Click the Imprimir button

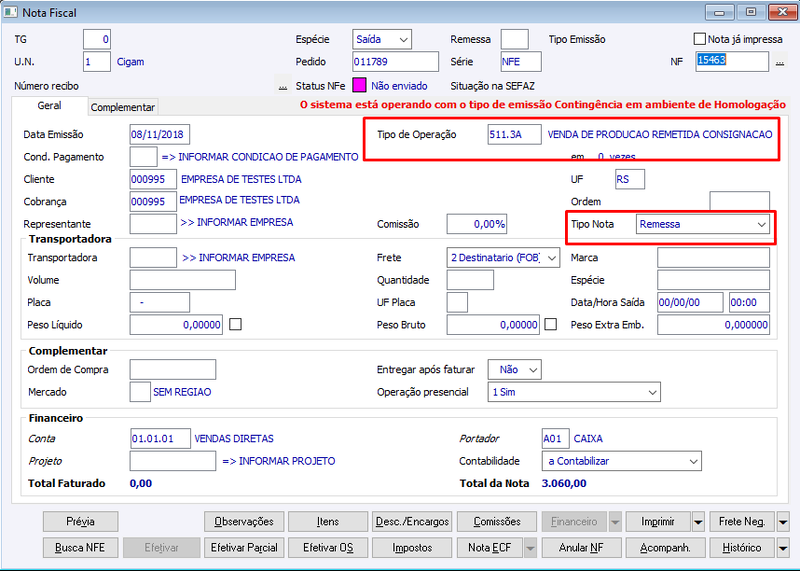[x=658, y=522]
